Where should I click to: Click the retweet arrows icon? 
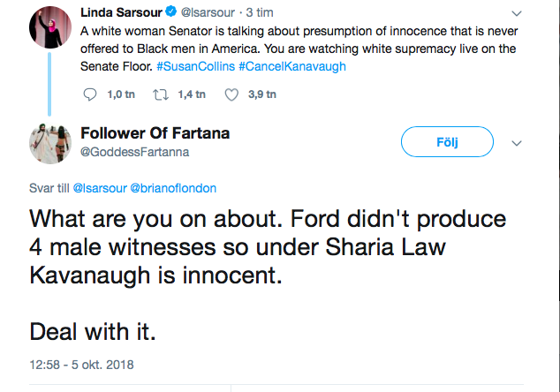point(161,94)
